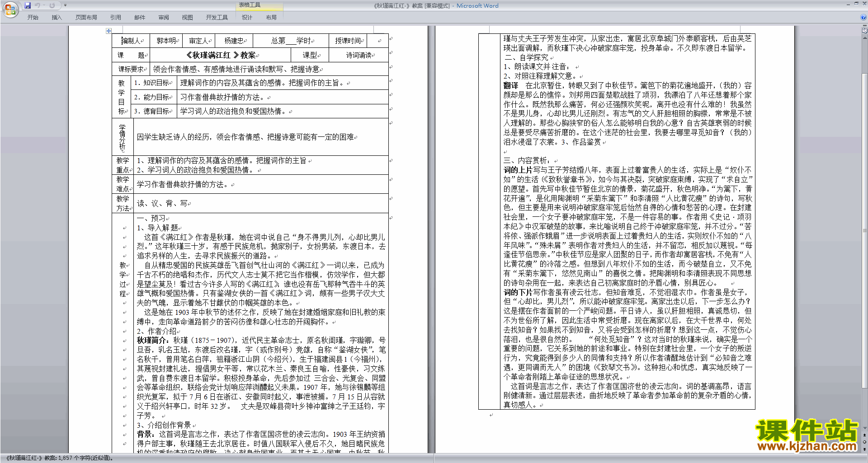This screenshot has width=868, height=463.
Task: Click the 2. 能力目标 cell
Action: point(155,97)
